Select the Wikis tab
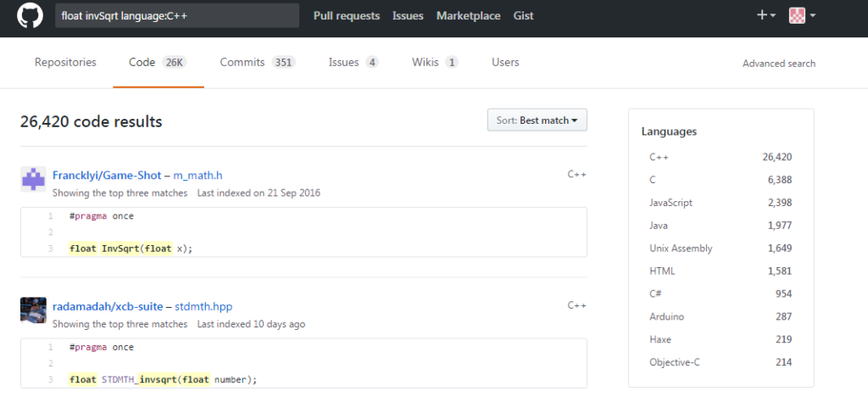This screenshot has height=408, width=868. (x=434, y=63)
